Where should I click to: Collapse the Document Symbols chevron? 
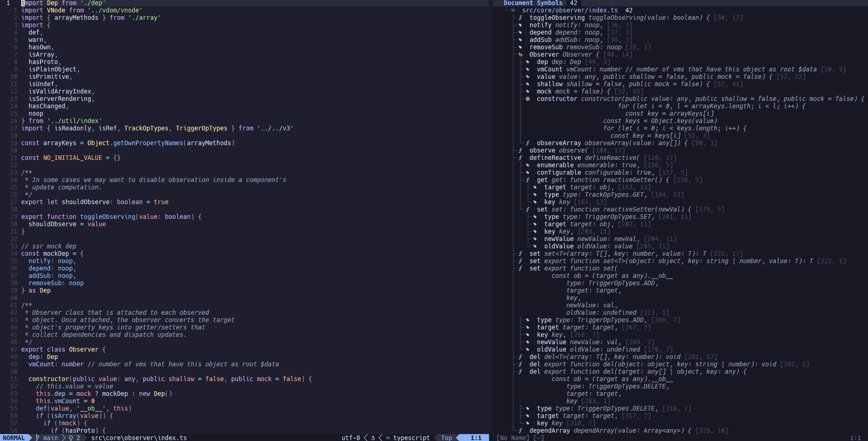point(498,3)
